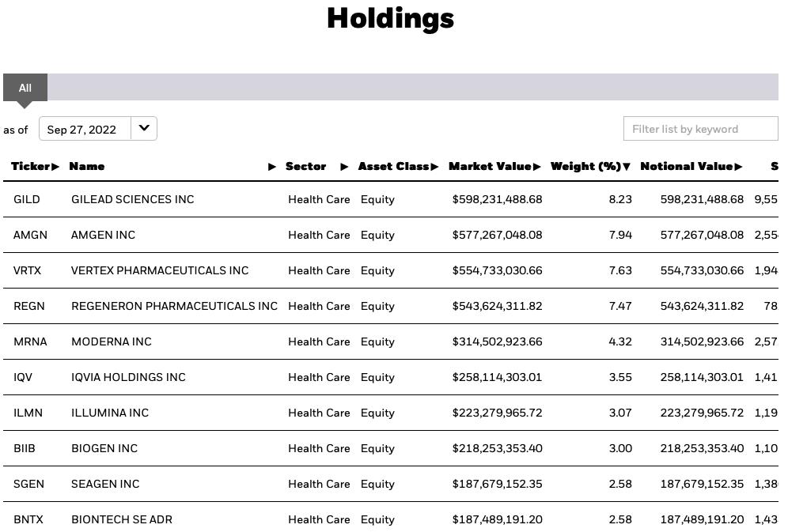This screenshot has width=788, height=532.
Task: Sort by Asset Class column arrow
Action: (x=434, y=167)
